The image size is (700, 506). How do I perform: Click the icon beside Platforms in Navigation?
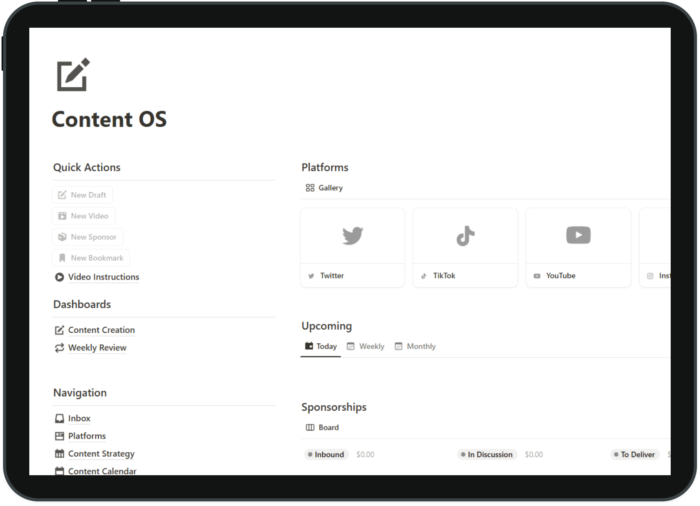click(x=59, y=436)
